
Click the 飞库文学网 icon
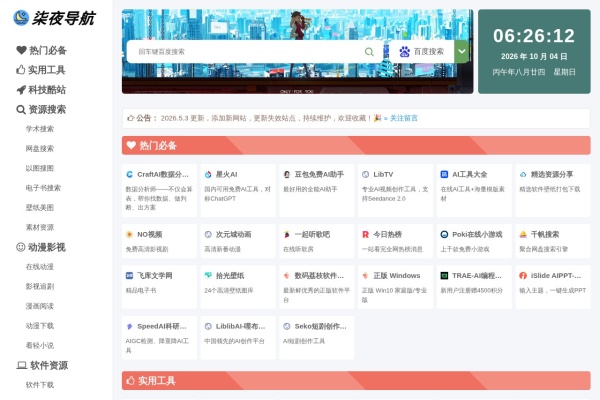point(129,276)
